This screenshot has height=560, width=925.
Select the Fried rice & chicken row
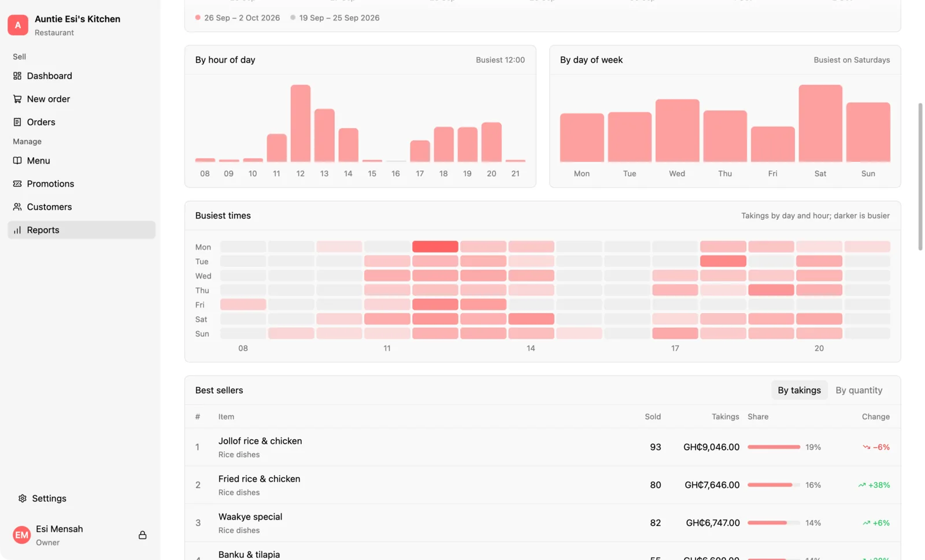542,485
